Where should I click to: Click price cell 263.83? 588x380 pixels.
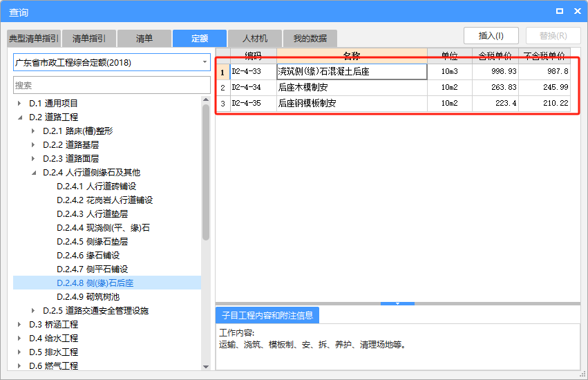point(495,88)
